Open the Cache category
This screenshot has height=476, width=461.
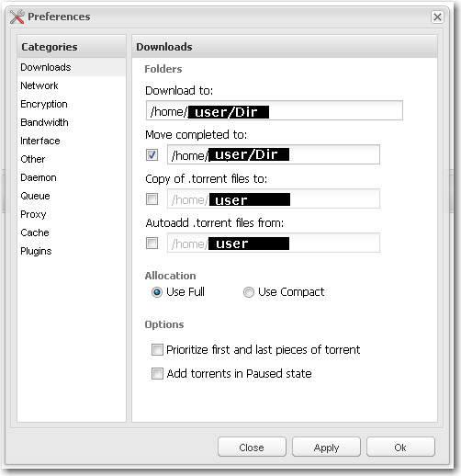pos(72,232)
